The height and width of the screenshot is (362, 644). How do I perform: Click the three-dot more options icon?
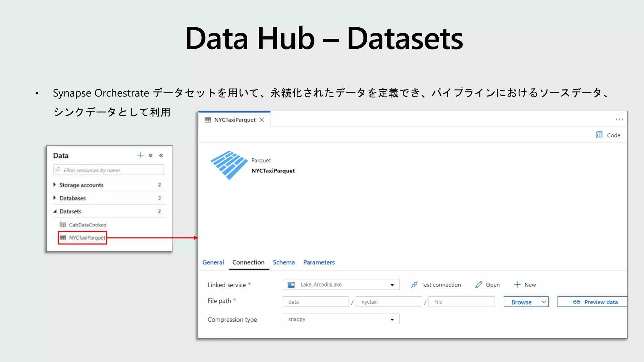[619, 119]
